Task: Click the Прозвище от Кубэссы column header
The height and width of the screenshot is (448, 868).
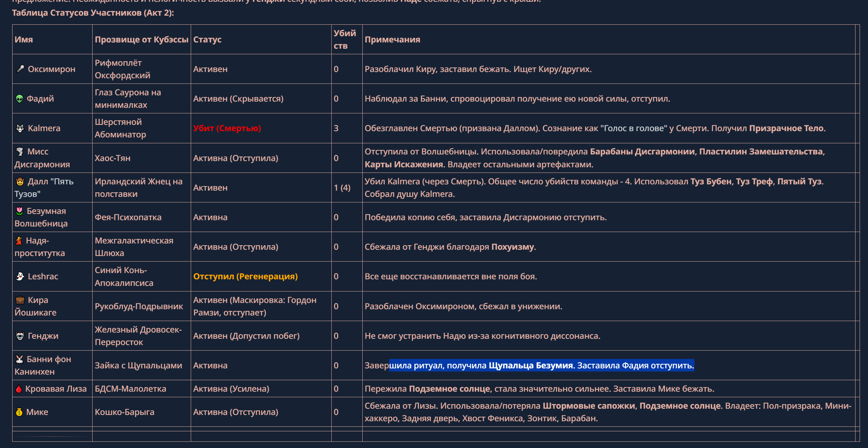Action: [x=142, y=39]
